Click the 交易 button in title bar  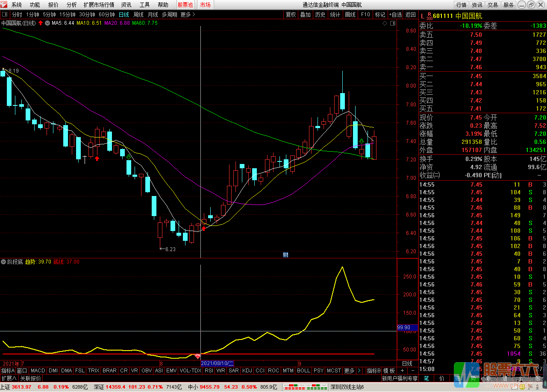tap(493, 5)
